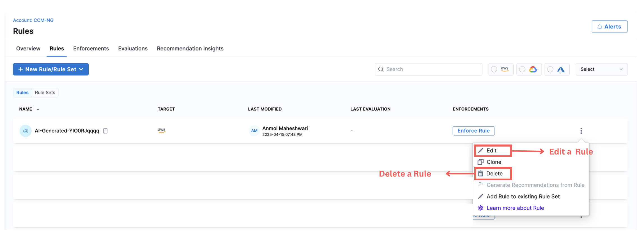644x233 pixels.
Task: Click the AWS target logo in rule row
Action: point(162,130)
